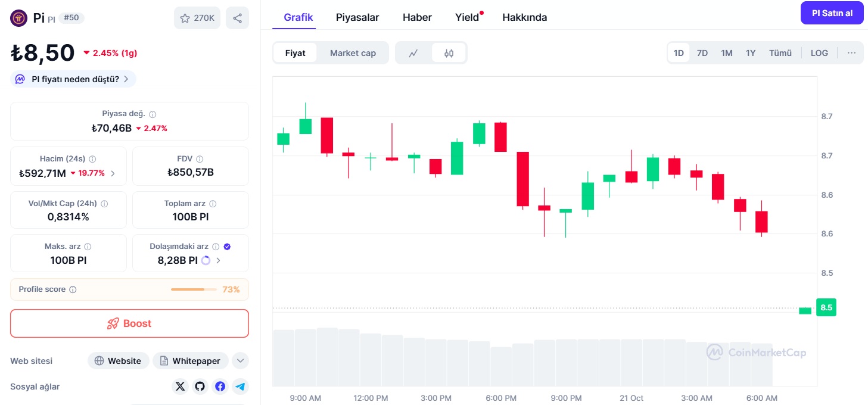
Task: Open the GitHub social link
Action: [200, 387]
